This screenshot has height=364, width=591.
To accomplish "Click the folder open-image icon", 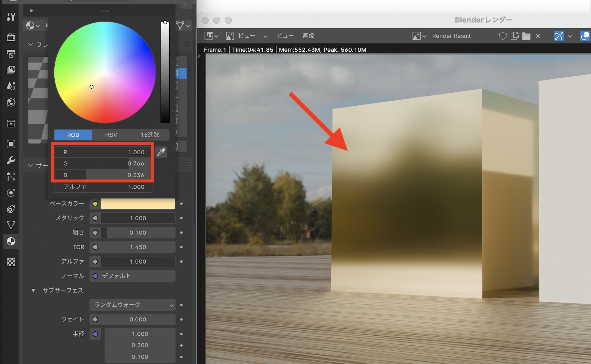I will click(526, 36).
